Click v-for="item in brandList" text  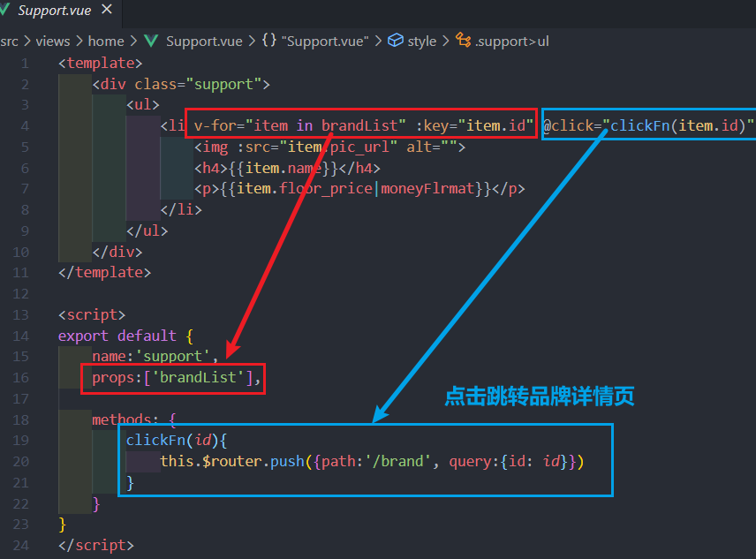coord(300,125)
